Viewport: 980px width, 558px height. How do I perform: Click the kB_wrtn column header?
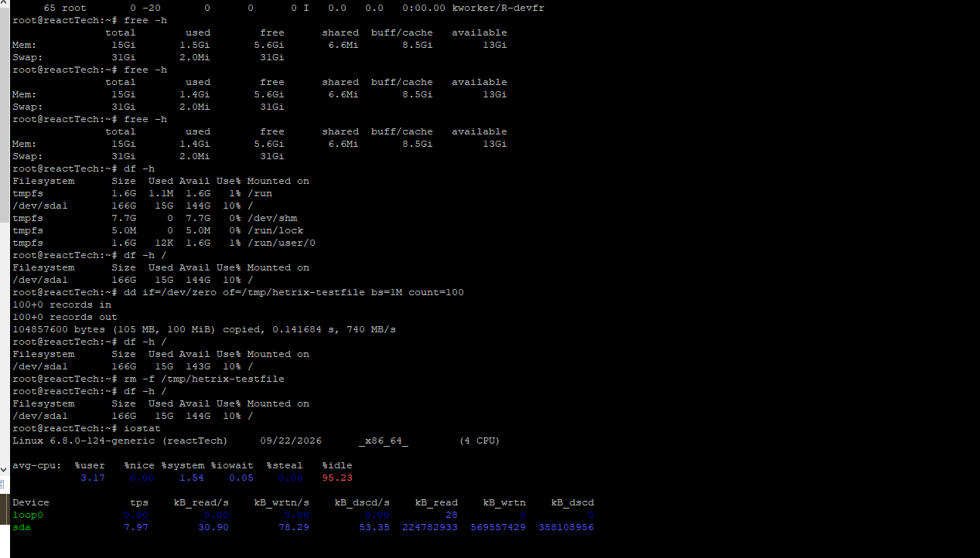(x=504, y=502)
